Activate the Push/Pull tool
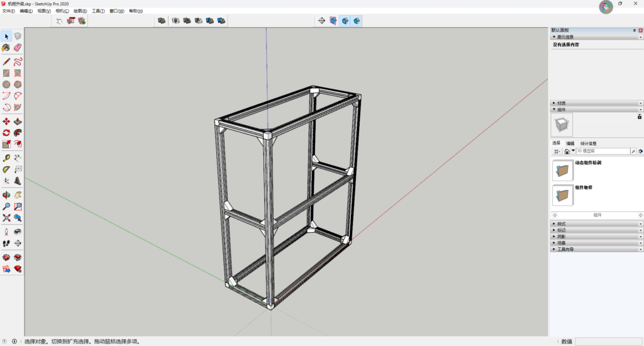The height and width of the screenshot is (346, 644). [18, 121]
